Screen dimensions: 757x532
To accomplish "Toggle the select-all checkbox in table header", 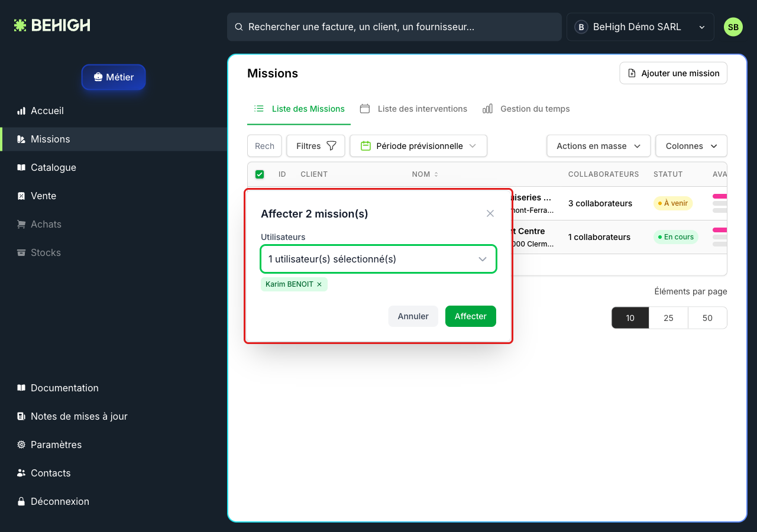I will (260, 174).
